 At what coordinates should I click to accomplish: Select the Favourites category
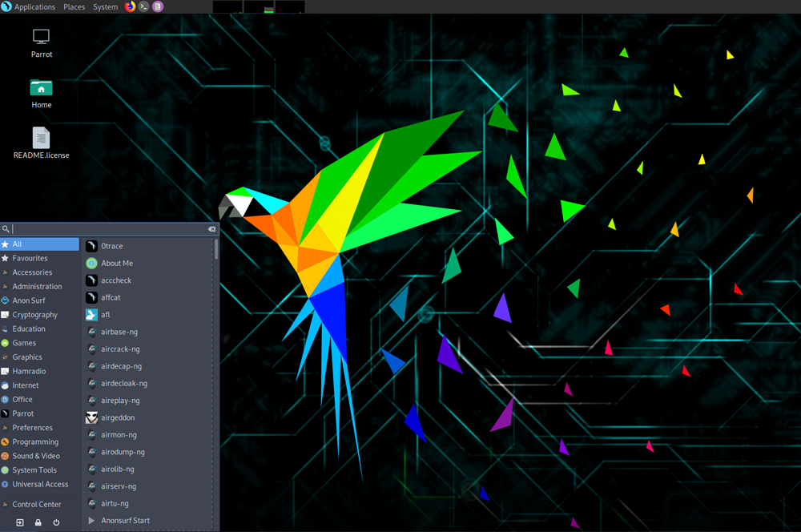(40, 258)
